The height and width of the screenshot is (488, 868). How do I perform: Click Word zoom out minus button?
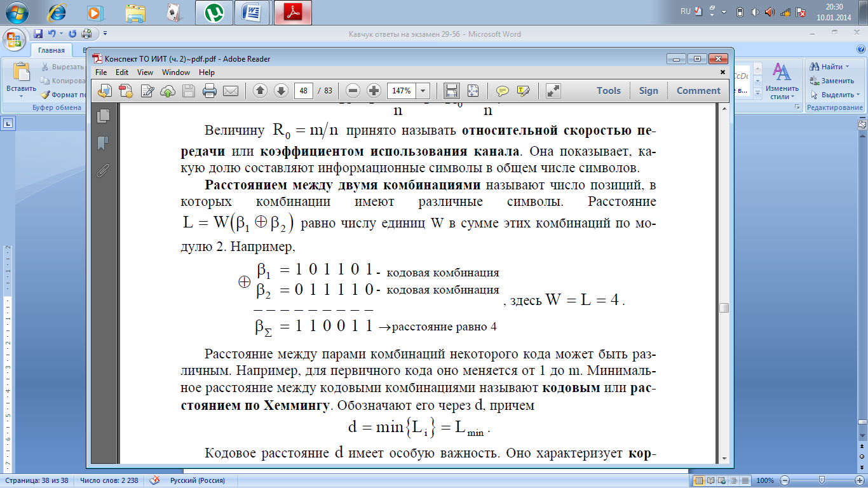coord(785,480)
